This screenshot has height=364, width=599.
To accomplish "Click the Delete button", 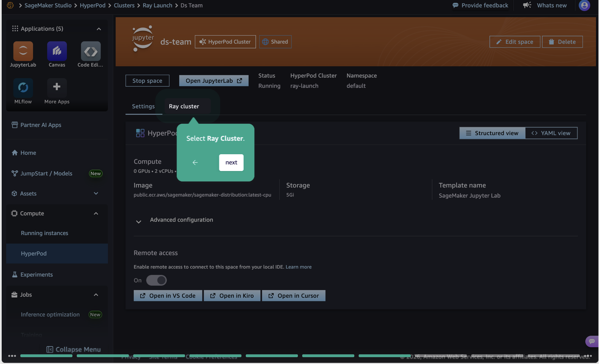I will [562, 42].
